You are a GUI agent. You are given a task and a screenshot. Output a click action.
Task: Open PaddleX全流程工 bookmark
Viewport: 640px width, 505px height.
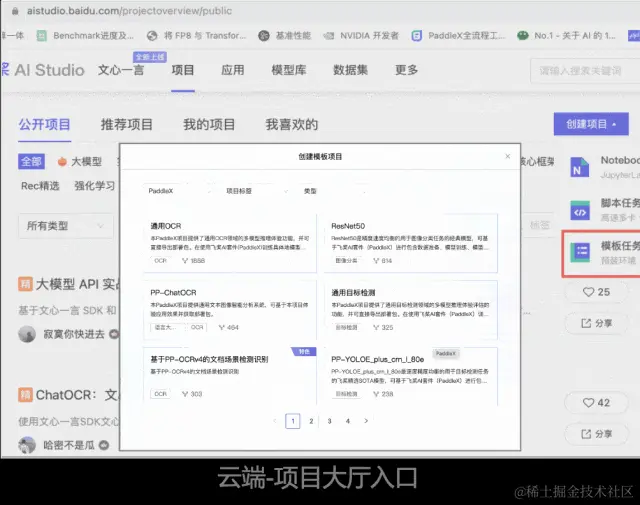coord(458,36)
